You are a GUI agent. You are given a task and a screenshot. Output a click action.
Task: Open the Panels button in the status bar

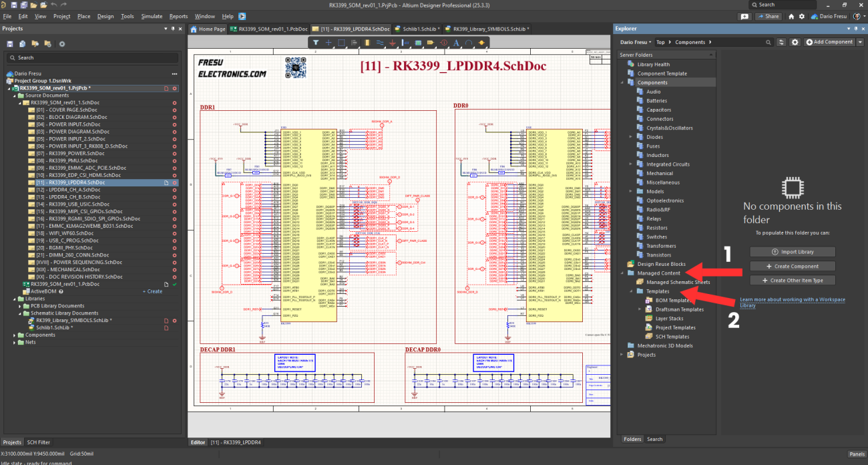[x=857, y=454]
